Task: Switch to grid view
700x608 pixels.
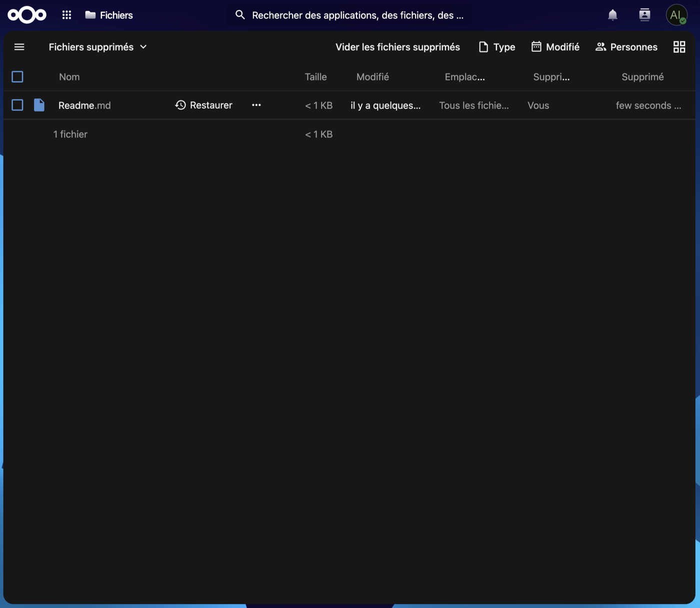Action: click(x=679, y=47)
